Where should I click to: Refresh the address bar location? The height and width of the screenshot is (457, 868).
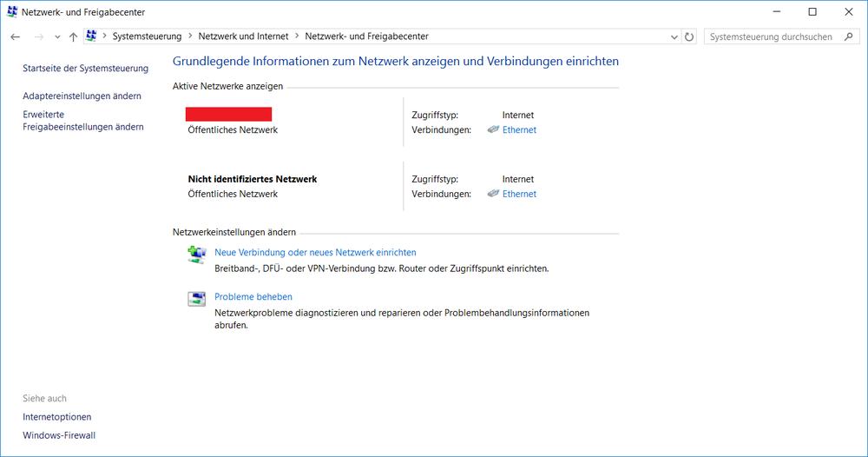tap(690, 36)
